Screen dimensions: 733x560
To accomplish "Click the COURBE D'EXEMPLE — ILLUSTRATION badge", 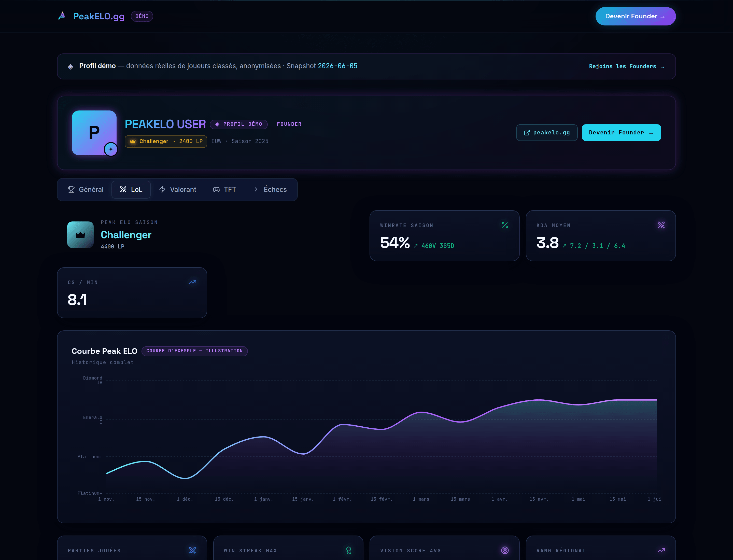I will click(x=195, y=351).
